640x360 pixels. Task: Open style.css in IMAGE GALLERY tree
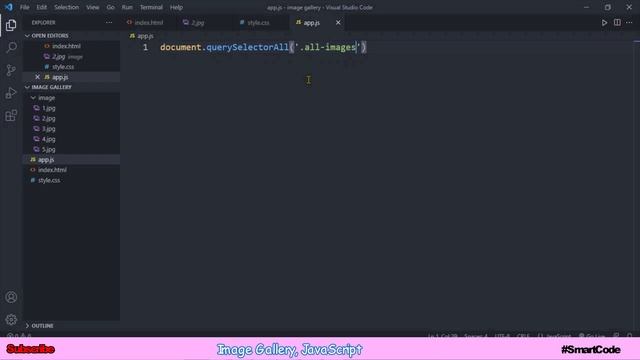(49, 180)
